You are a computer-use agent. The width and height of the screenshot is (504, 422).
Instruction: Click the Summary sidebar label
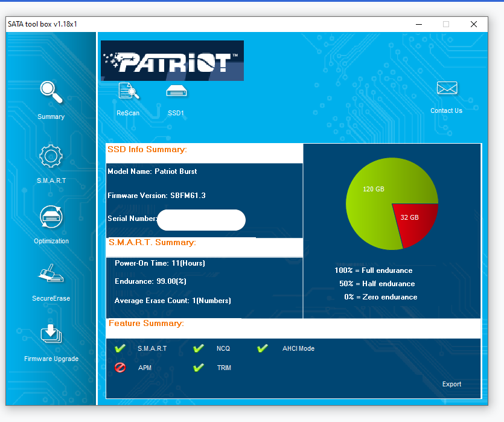coord(51,117)
